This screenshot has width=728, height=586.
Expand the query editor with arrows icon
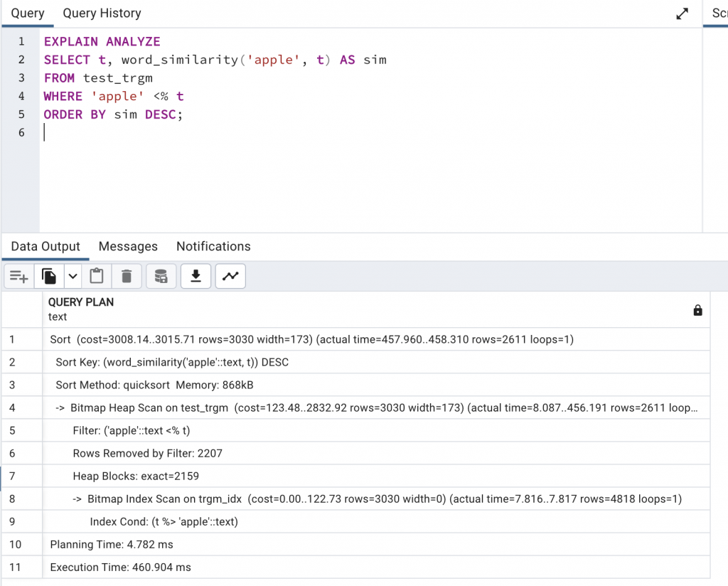(x=682, y=14)
